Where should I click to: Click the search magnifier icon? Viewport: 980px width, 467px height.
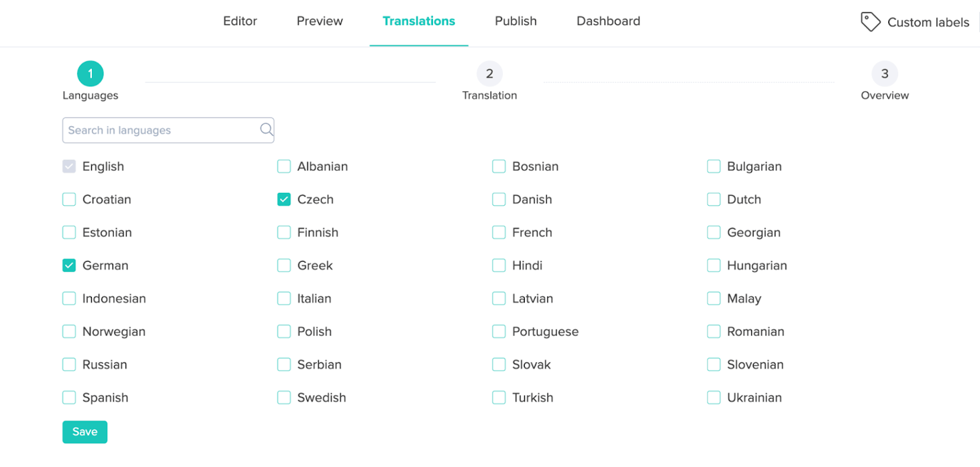(266, 130)
